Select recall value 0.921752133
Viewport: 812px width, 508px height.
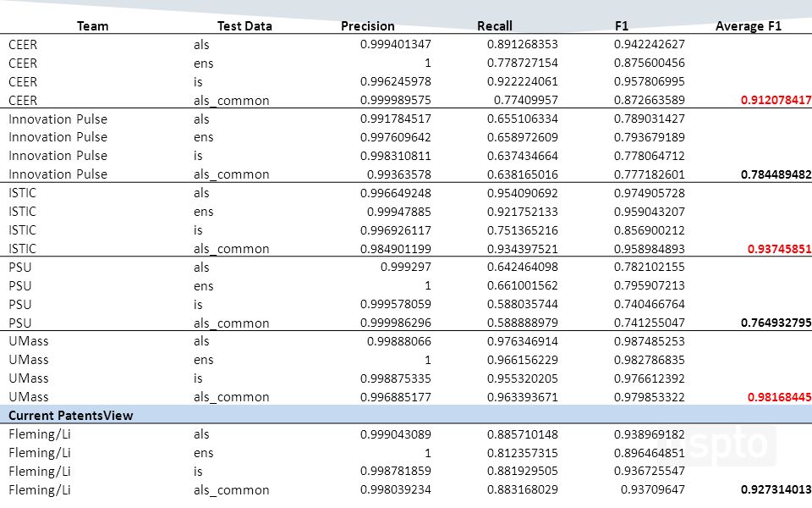(523, 212)
